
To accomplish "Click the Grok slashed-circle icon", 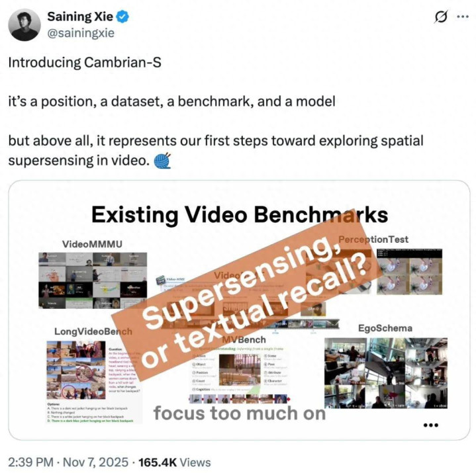I will coord(441,17).
